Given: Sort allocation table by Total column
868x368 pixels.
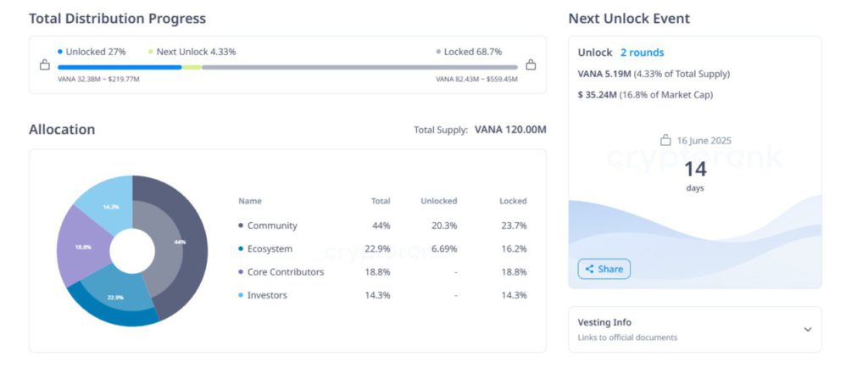Looking at the screenshot, I should pos(381,201).
